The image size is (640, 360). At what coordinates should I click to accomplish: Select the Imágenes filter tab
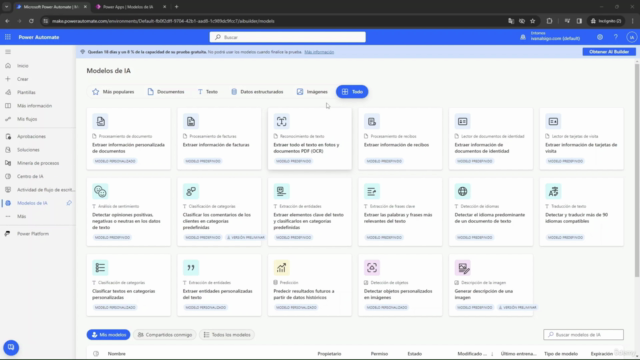312,92
